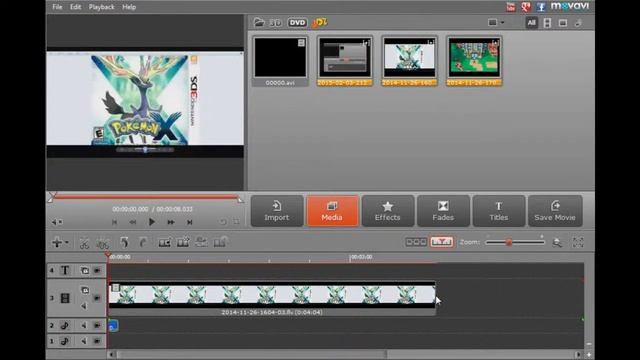Click the volume speaker icon under the preview
This screenshot has width=640, height=360.
[x=56, y=222]
